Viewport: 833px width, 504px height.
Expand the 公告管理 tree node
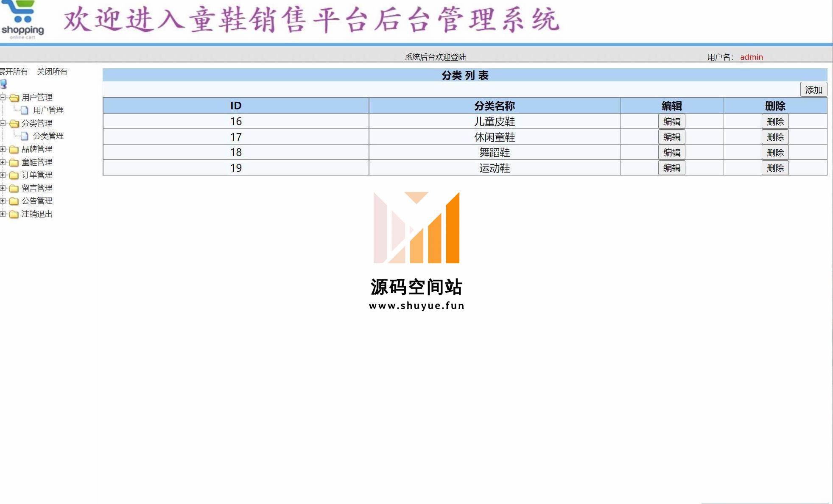[x=3, y=201]
